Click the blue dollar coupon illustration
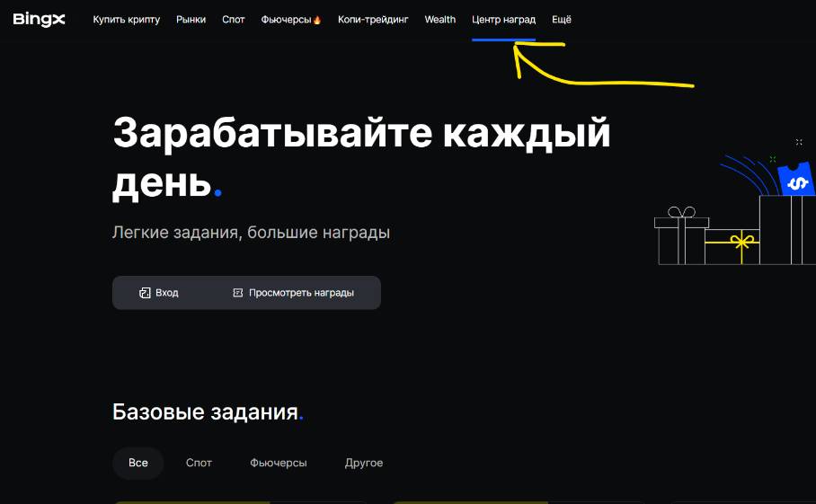Screen dimensions: 816x504 (x=794, y=180)
